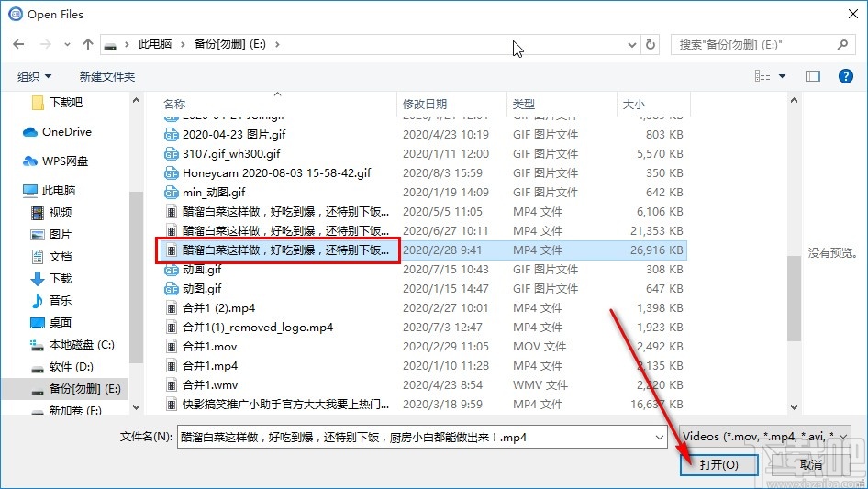
Task: Select file min_动图.gif
Action: 213,192
